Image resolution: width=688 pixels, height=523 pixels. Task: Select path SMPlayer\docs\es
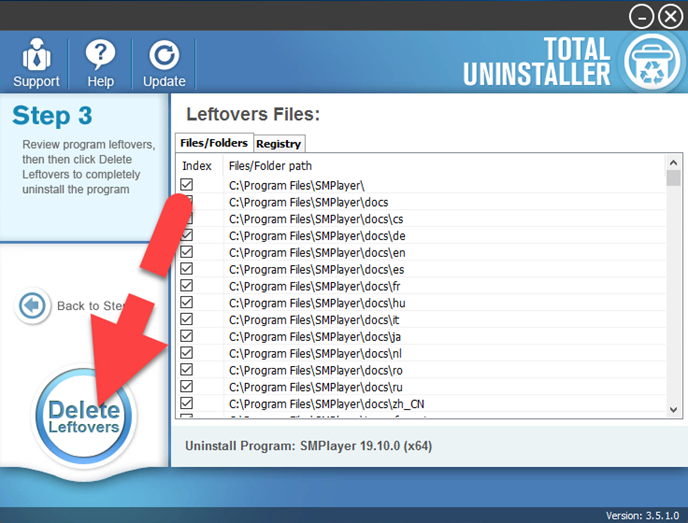[x=316, y=269]
